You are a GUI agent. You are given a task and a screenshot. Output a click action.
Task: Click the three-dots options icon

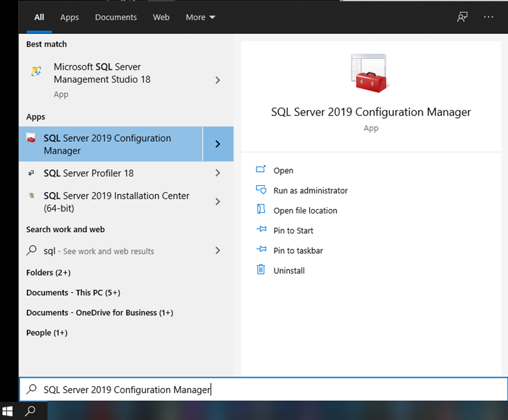pos(488,17)
